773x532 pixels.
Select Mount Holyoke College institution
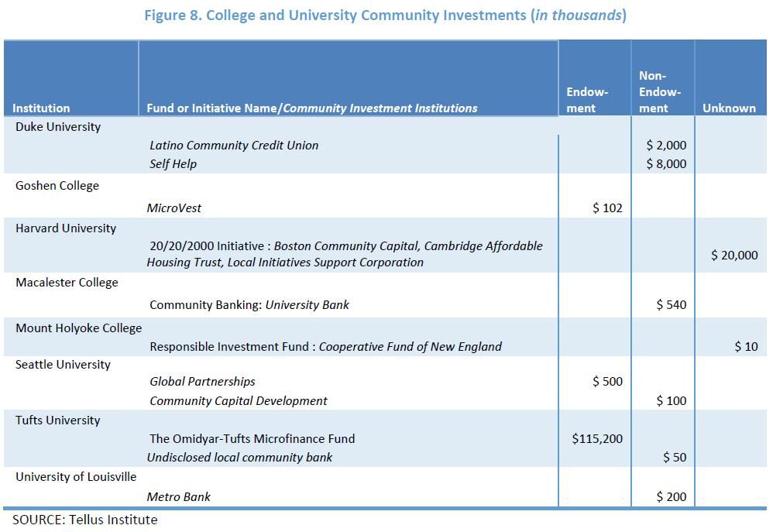(x=79, y=328)
